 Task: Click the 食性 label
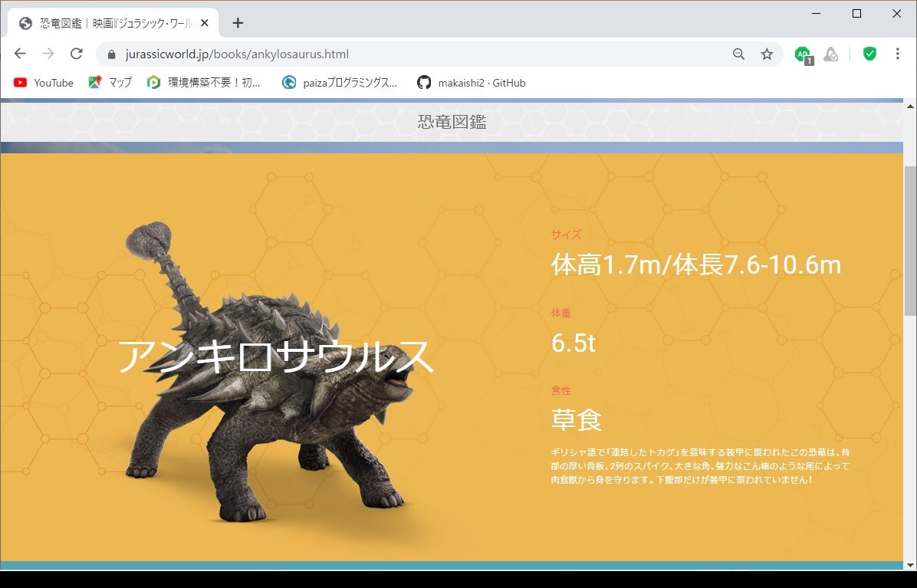click(x=560, y=390)
